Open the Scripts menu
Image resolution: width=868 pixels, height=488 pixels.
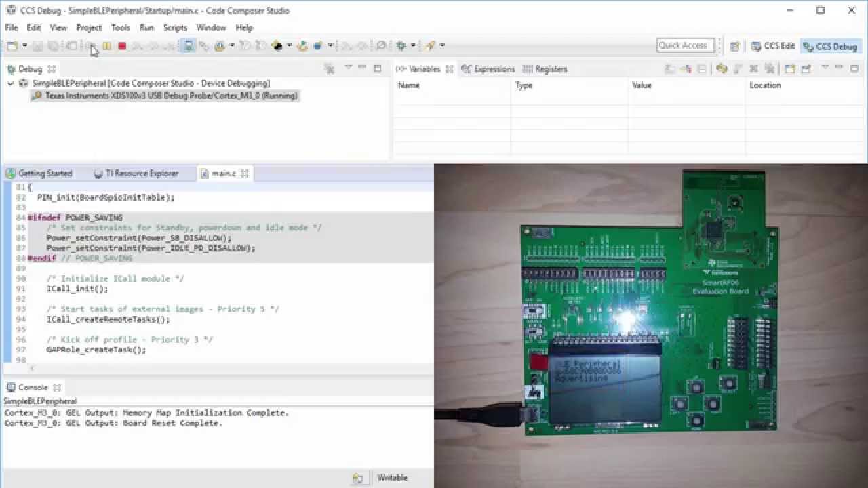coord(175,28)
